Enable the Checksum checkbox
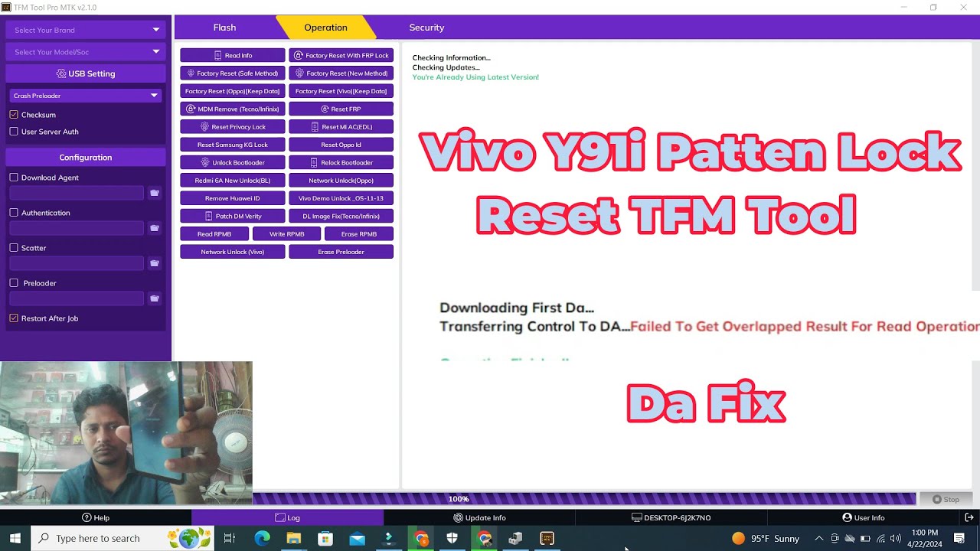 (13, 114)
